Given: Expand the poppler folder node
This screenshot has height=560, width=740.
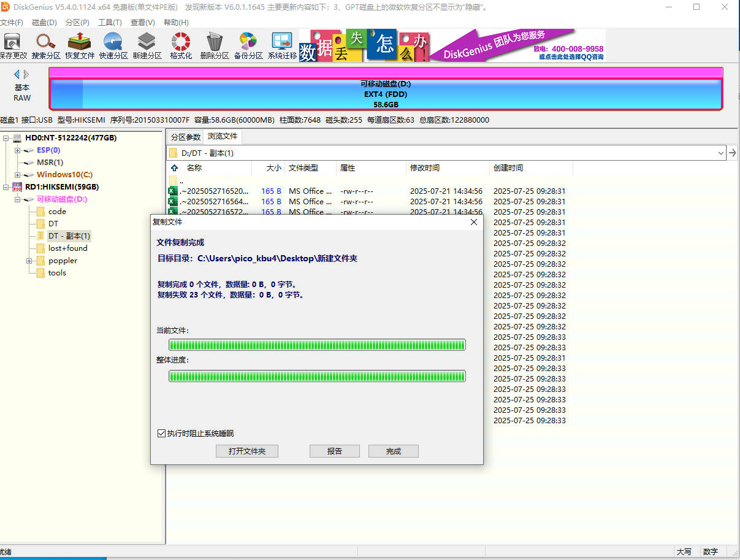Looking at the screenshot, I should [29, 261].
